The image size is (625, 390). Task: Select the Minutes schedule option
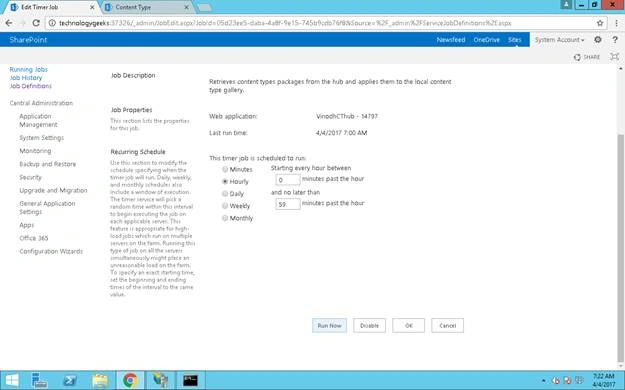[225, 169]
